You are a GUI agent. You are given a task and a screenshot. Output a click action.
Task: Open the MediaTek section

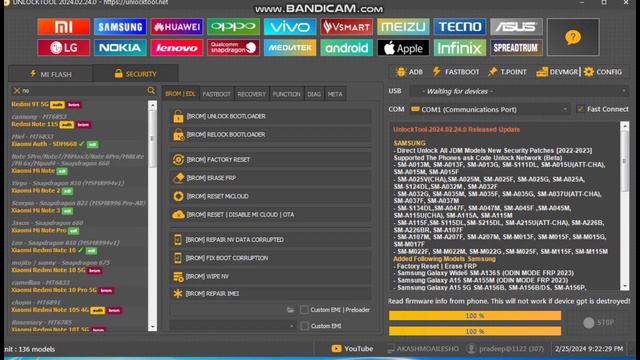[290, 48]
